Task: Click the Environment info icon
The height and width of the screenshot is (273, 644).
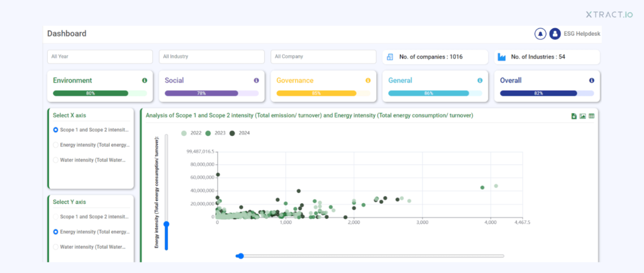Action: pyautogui.click(x=145, y=81)
